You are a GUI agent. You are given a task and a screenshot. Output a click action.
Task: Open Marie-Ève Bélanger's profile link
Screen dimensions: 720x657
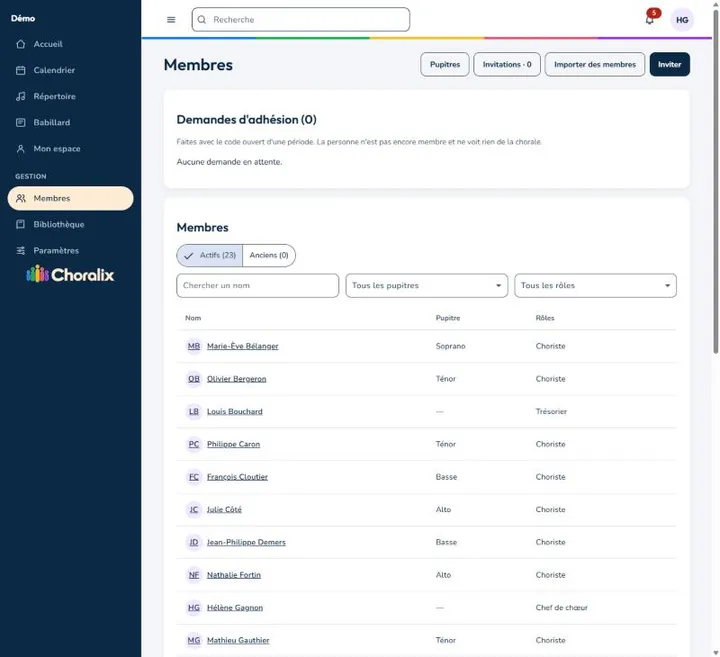(x=242, y=346)
